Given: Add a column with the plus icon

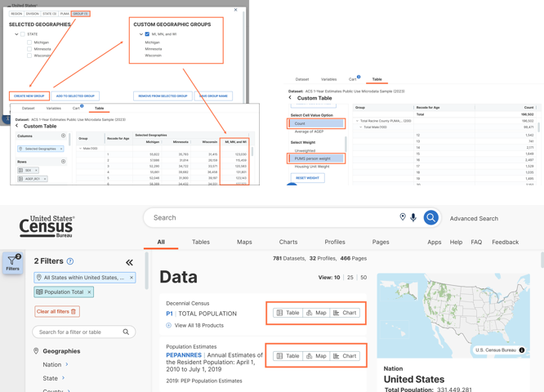Looking at the screenshot, I should pyautogui.click(x=63, y=136).
